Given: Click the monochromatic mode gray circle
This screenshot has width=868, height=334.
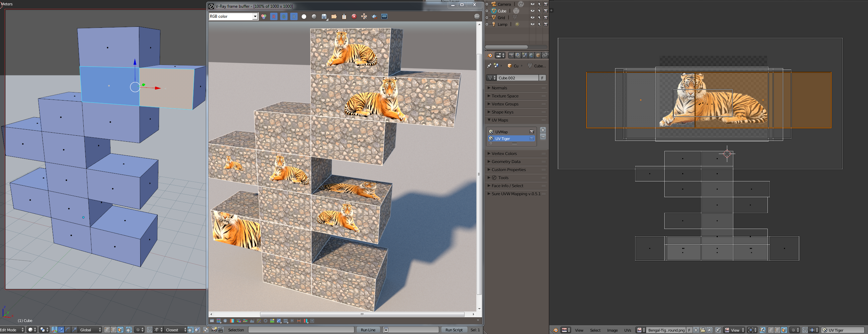Looking at the screenshot, I should point(314,16).
